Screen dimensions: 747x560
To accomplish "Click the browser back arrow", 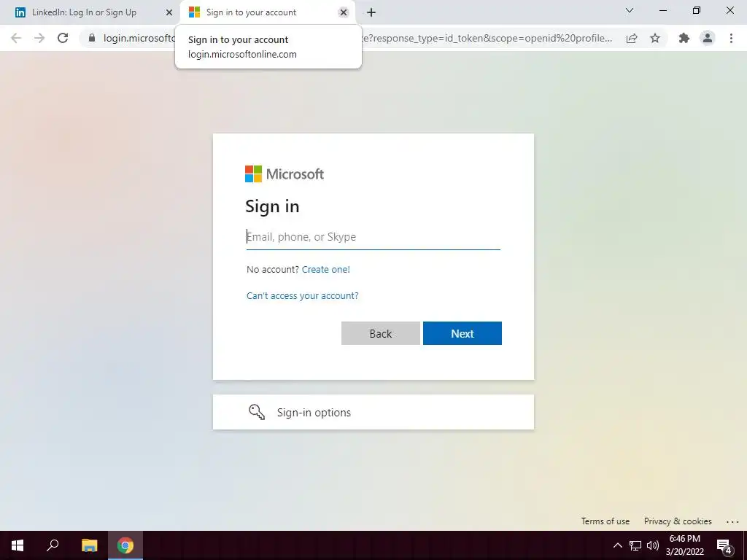I will pyautogui.click(x=16, y=38).
